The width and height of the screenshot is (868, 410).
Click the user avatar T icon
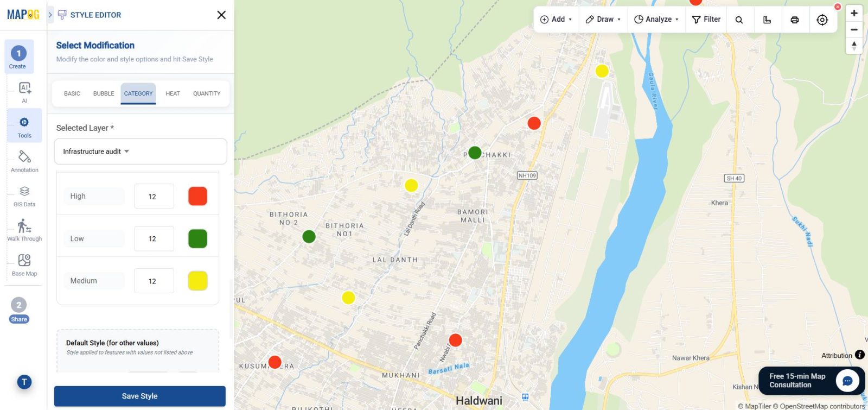(24, 382)
